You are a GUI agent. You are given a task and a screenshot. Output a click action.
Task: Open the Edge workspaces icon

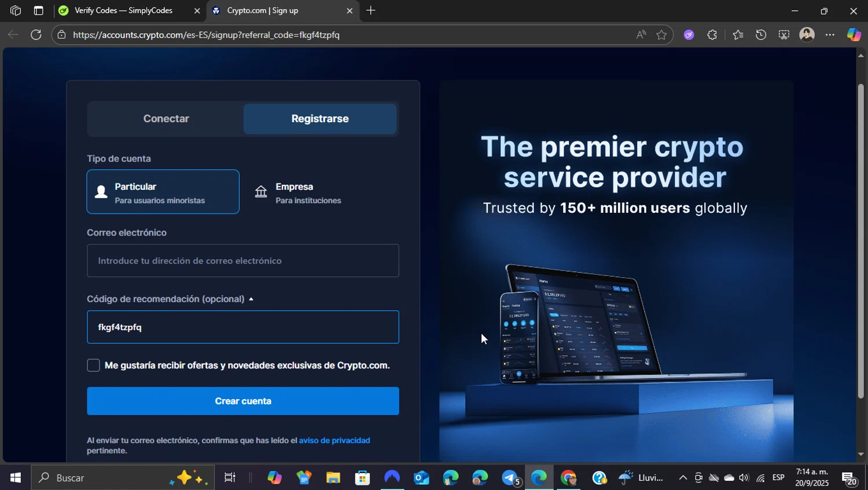point(16,10)
